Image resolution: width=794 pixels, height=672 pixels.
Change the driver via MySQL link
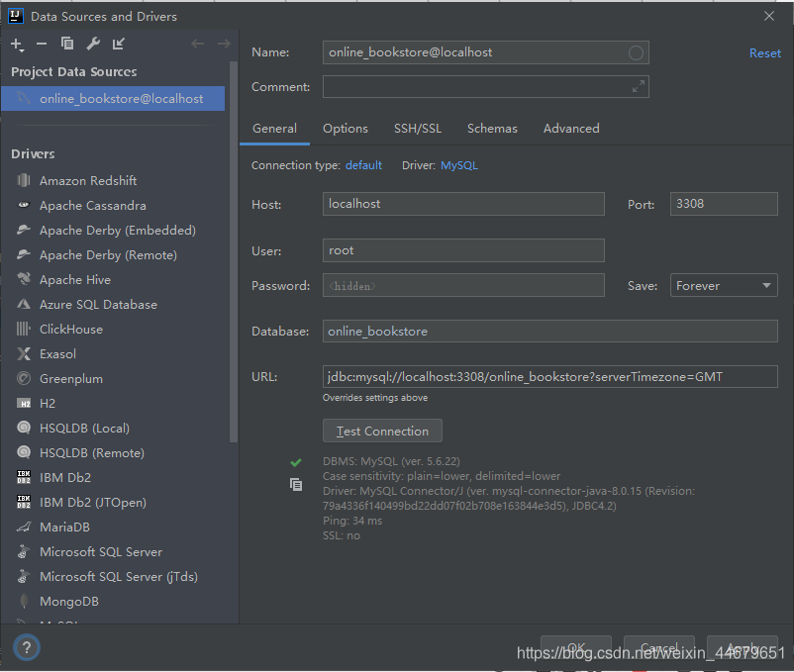coord(459,165)
